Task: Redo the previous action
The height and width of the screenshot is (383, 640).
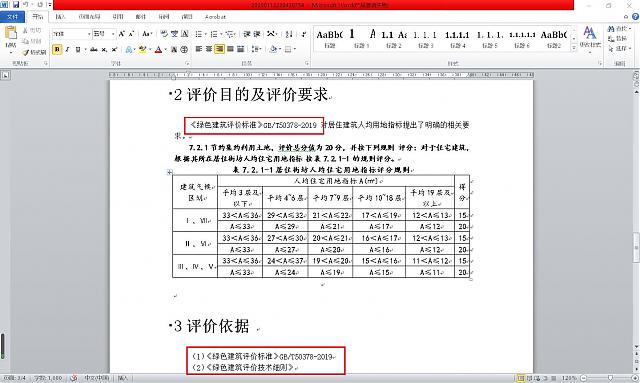Action: [x=40, y=4]
